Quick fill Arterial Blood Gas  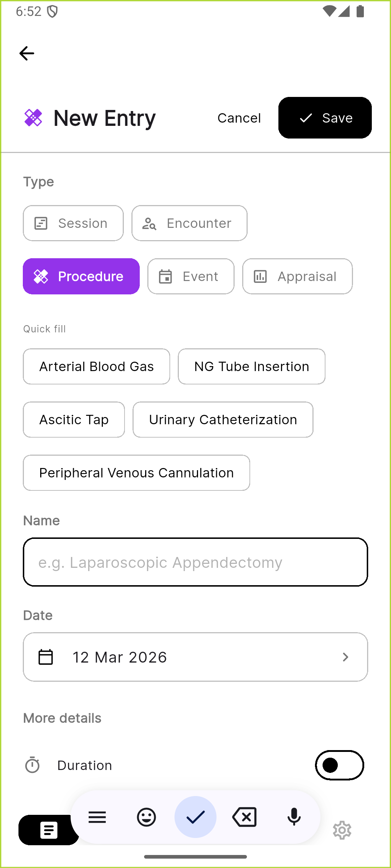[x=96, y=366]
